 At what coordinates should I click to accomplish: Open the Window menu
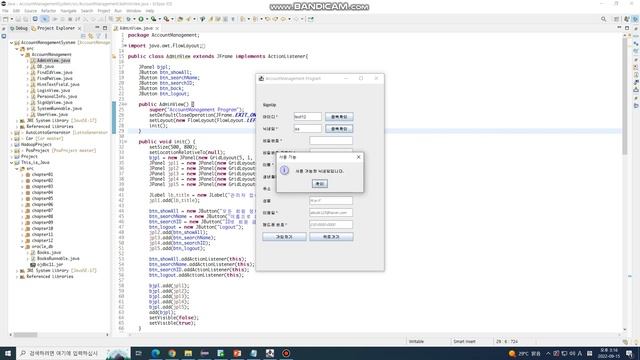click(x=133, y=11)
